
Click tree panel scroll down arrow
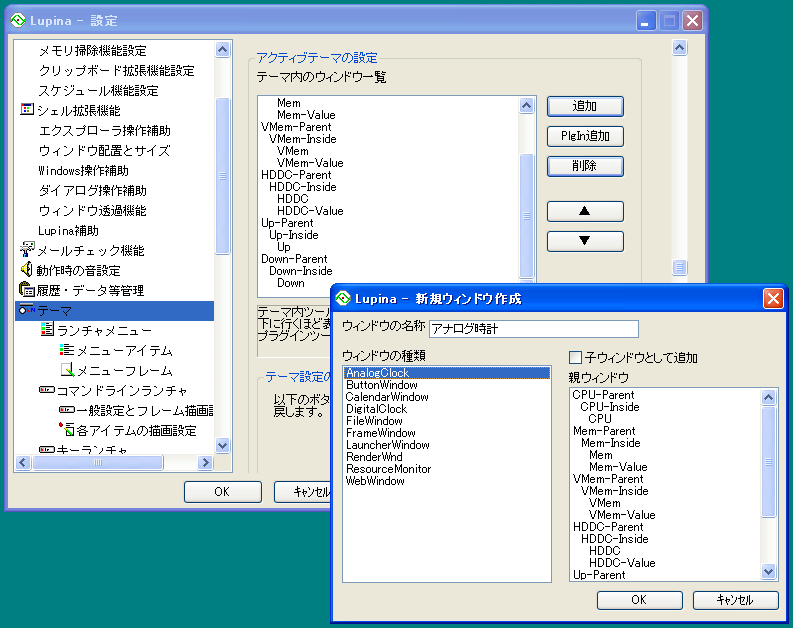(223, 445)
